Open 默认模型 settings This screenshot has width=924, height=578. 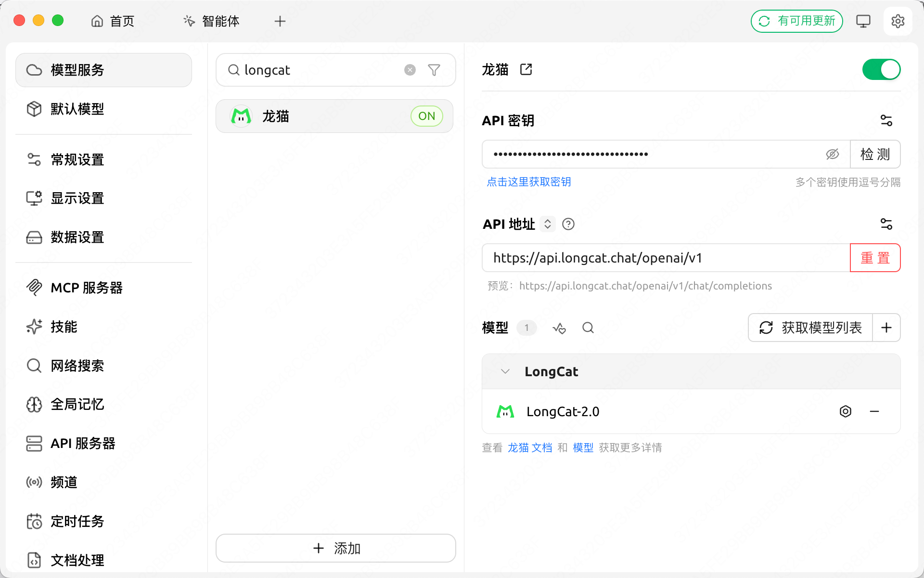click(x=103, y=109)
